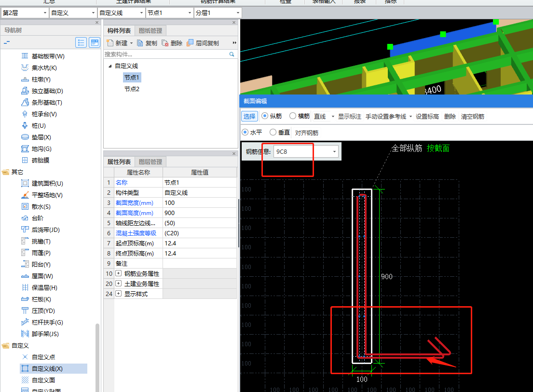Switch navigation tree to detail view icon
533x392 pixels.
coord(95,42)
